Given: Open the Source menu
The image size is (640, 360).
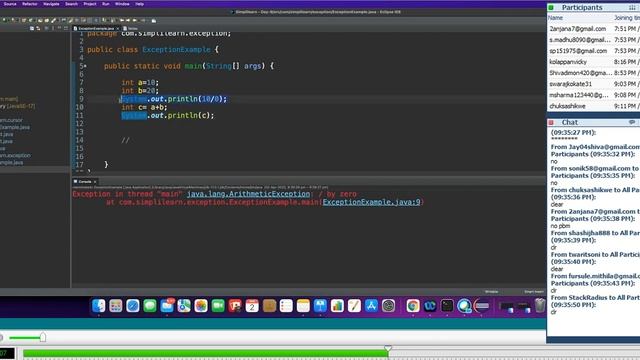Looking at the screenshot, I should pyautogui.click(x=10, y=4).
